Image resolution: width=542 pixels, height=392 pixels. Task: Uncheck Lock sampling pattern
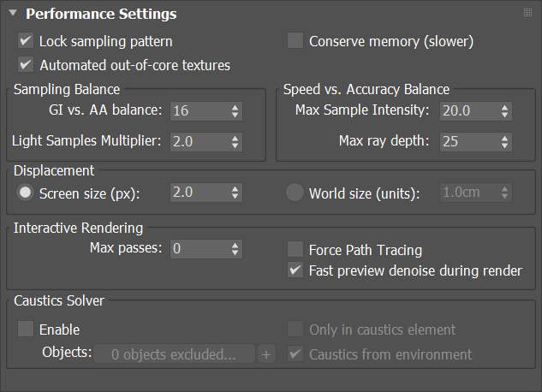coord(26,41)
